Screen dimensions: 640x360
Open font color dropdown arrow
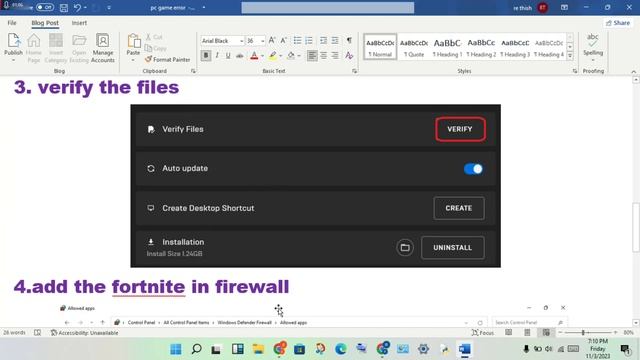point(262,56)
